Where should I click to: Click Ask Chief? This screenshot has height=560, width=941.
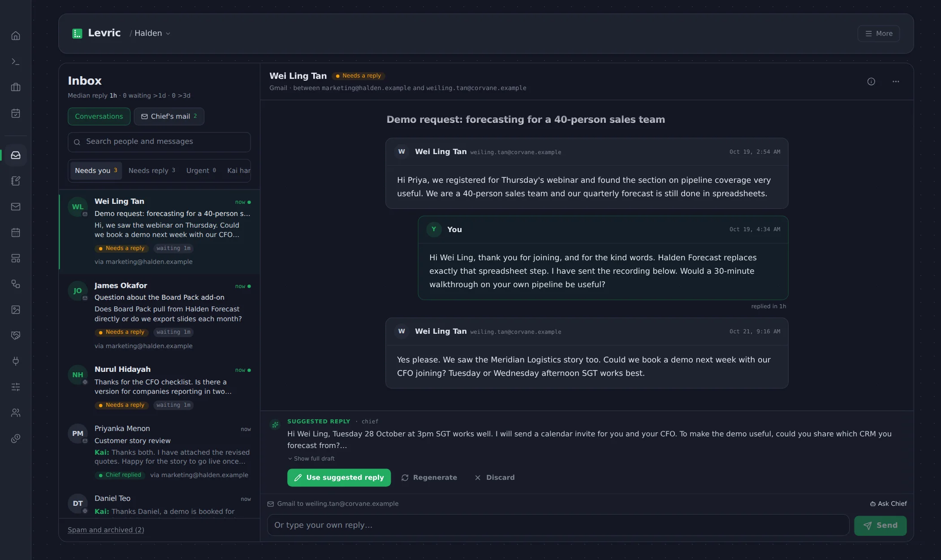click(x=888, y=504)
